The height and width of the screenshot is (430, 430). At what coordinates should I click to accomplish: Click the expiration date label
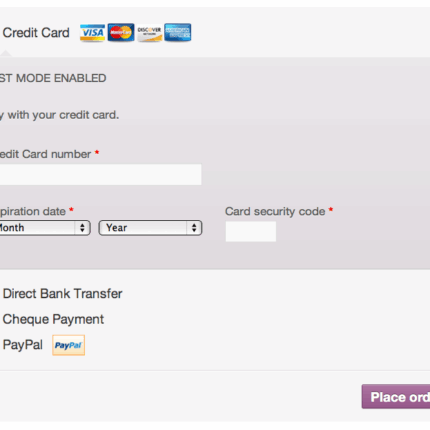[x=33, y=211]
